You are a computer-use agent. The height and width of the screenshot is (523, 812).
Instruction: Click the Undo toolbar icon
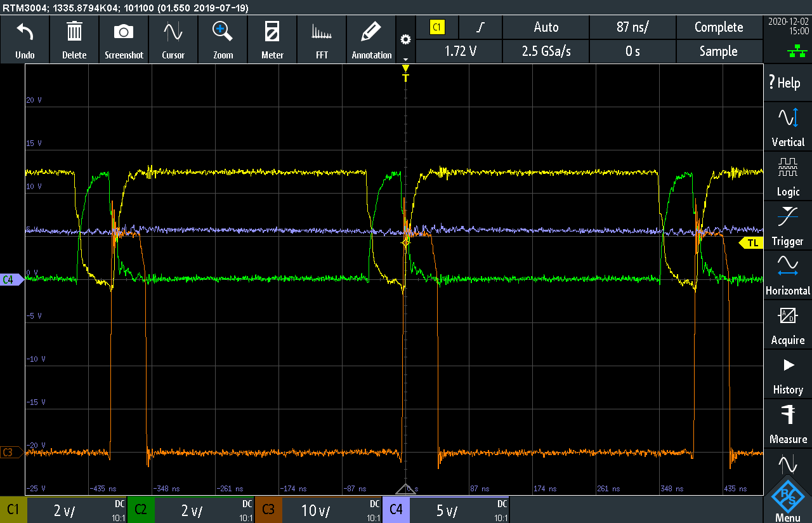25,39
